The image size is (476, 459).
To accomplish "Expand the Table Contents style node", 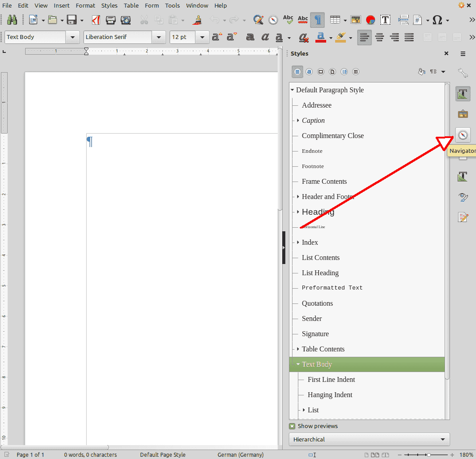I will pos(298,349).
